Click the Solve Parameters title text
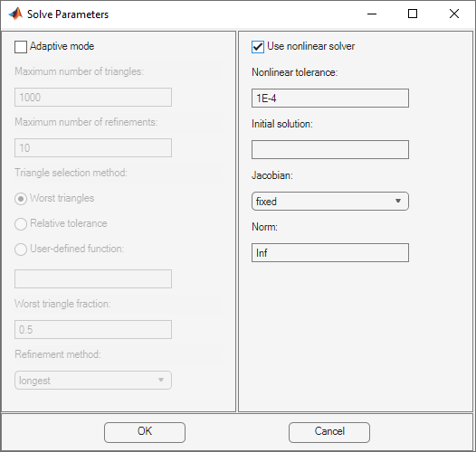 pyautogui.click(x=68, y=14)
